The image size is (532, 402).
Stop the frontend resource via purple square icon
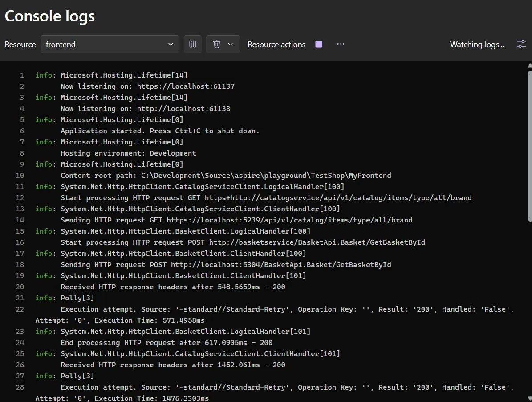(x=319, y=44)
